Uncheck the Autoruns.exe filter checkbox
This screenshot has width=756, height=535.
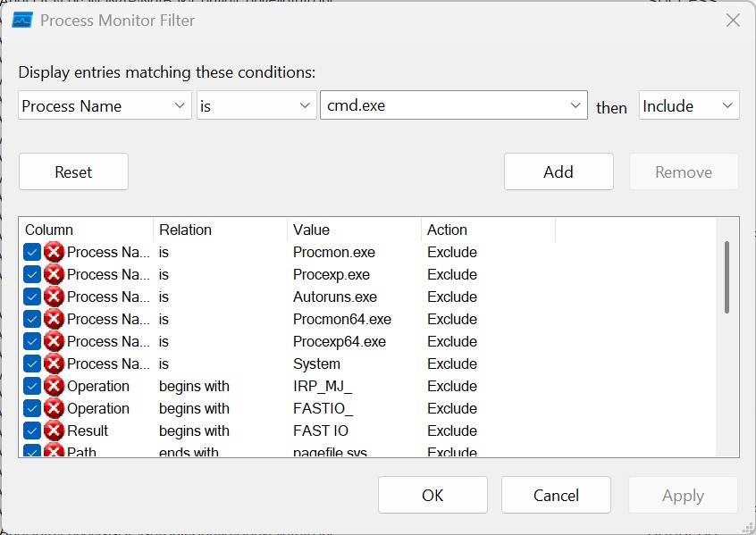click(x=32, y=297)
